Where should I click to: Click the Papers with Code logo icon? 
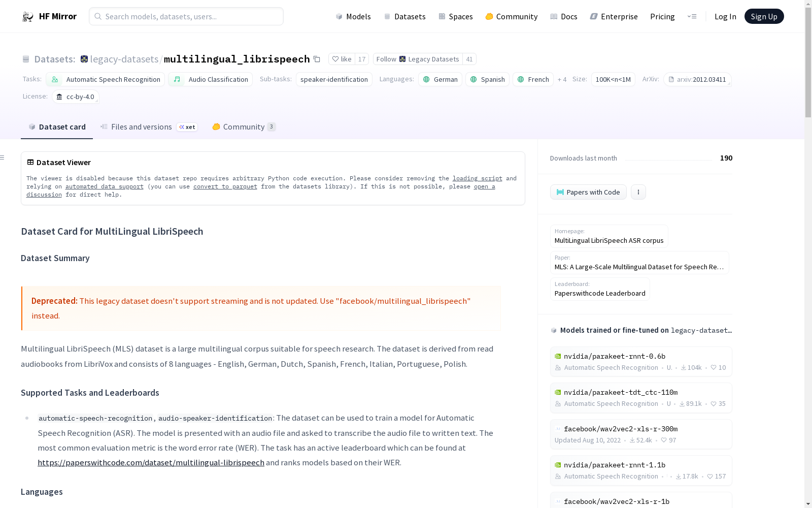click(560, 192)
